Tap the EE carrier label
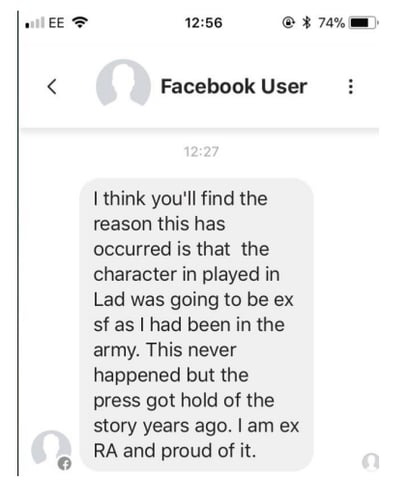This screenshot has height=482, width=410. (x=56, y=23)
